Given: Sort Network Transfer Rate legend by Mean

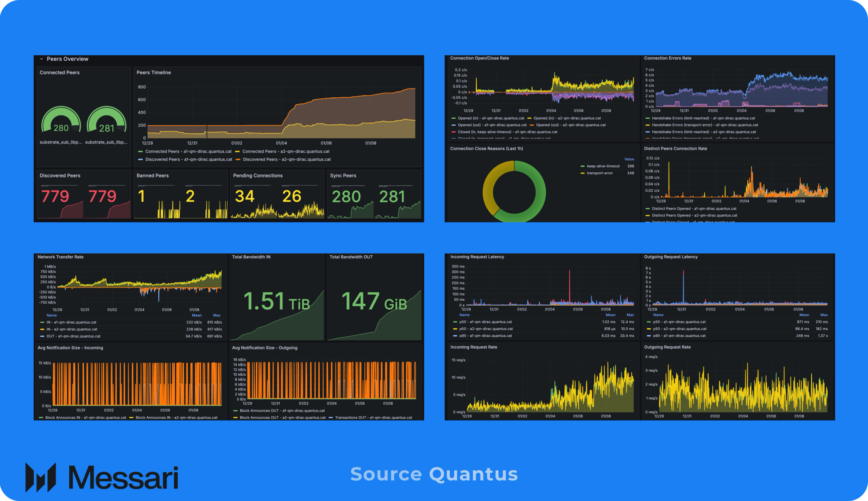Looking at the screenshot, I should click(x=197, y=315).
